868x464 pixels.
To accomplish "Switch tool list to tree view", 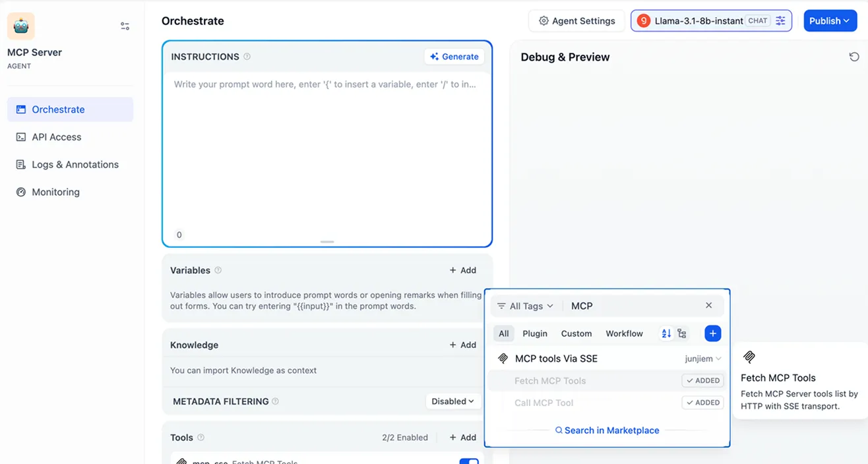I will coord(682,333).
